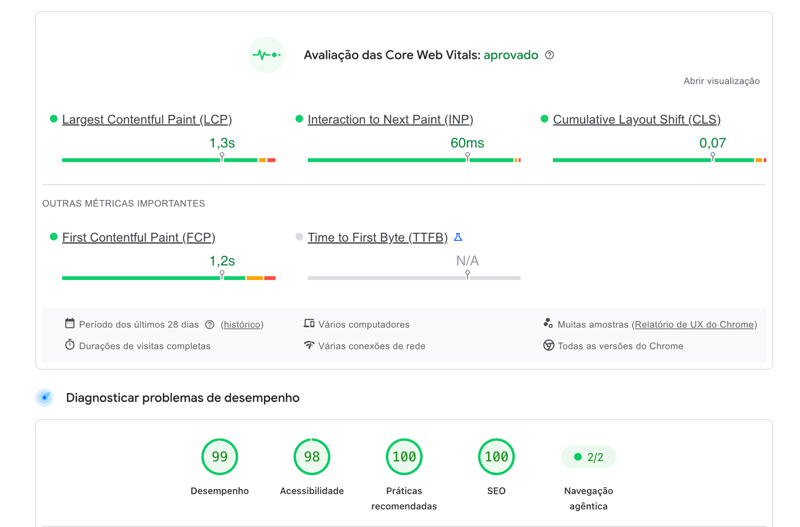Click the FCP distribution bar
Screen dimensions: 800x527
coord(169,278)
